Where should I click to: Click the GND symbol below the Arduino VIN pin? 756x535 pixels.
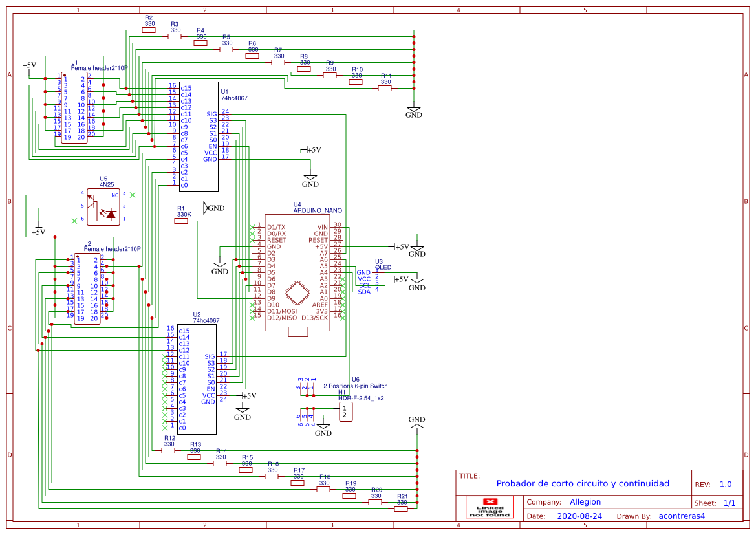pyautogui.click(x=417, y=249)
